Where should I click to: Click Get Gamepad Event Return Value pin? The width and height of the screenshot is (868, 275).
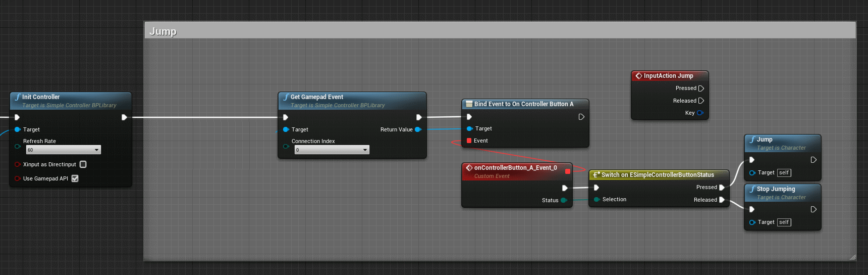418,129
